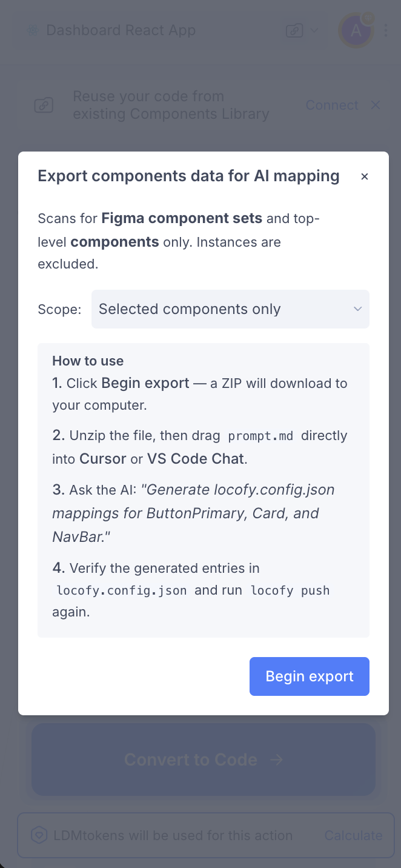This screenshot has width=401, height=868.
Task: Click the chevron in the Scope selector
Action: tap(357, 309)
